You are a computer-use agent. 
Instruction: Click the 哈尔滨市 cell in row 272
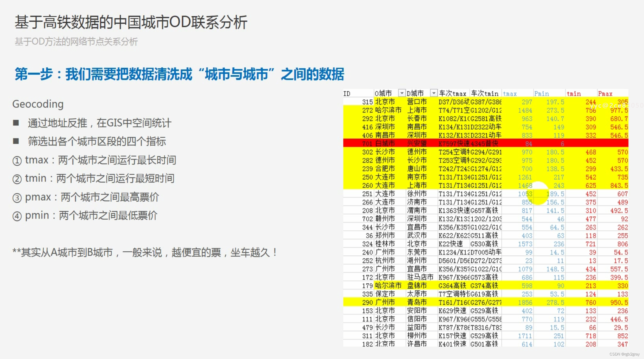click(388, 110)
